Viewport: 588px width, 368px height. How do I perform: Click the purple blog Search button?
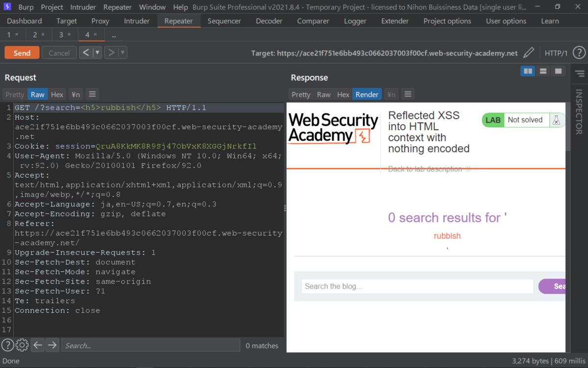(552, 287)
